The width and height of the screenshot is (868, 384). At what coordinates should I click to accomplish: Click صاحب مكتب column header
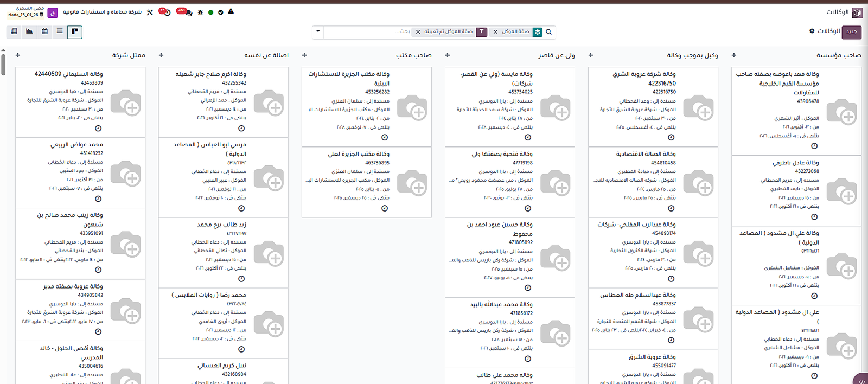pos(414,55)
